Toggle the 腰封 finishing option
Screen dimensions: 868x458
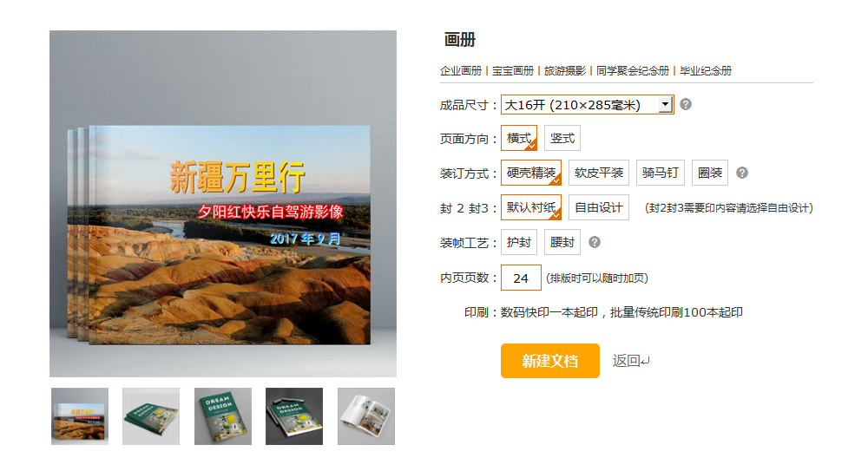click(562, 242)
